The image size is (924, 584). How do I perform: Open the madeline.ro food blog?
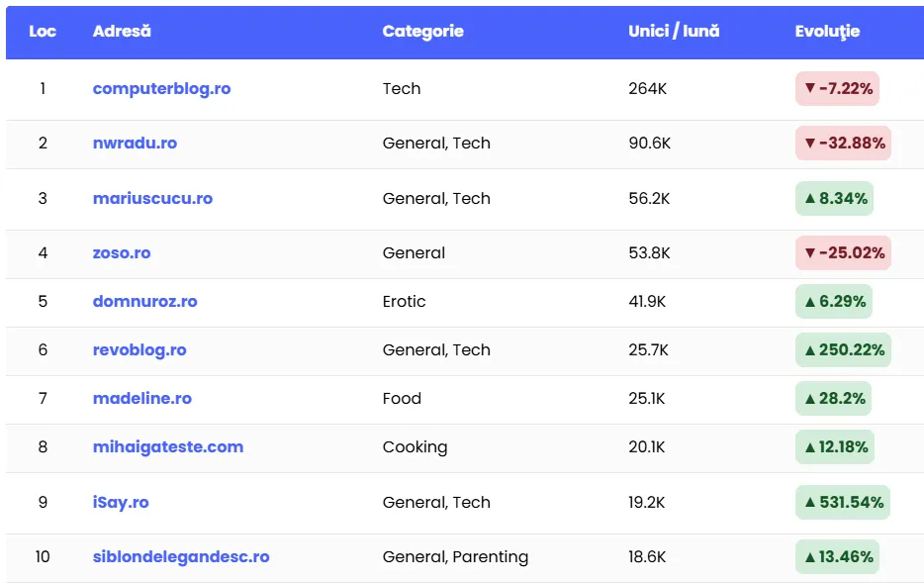tap(142, 398)
